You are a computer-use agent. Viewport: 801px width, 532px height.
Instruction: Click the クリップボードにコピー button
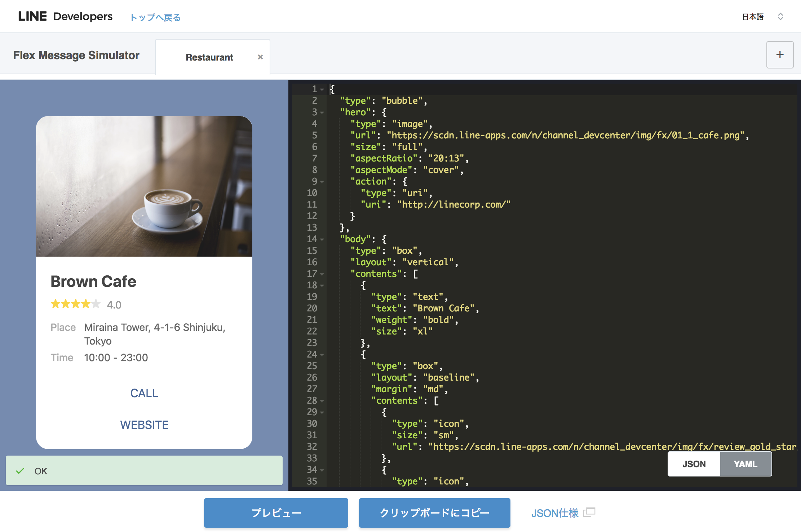click(434, 513)
